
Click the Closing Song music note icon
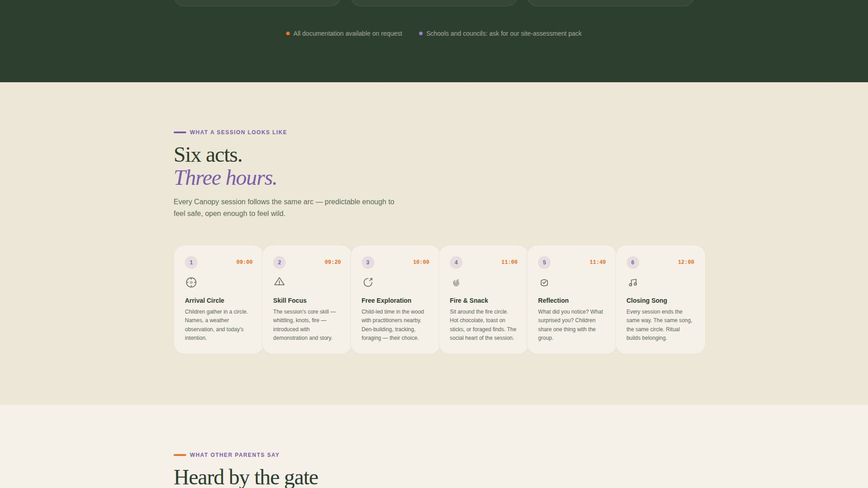633,283
